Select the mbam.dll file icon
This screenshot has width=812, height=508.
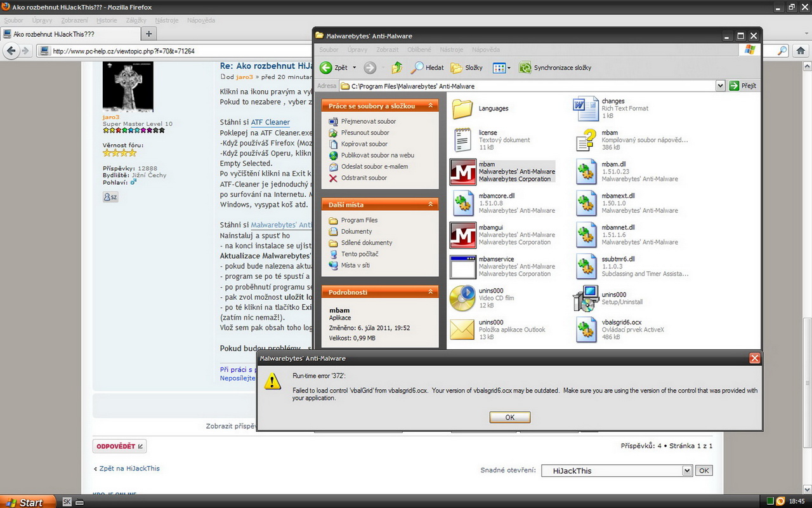pos(586,171)
